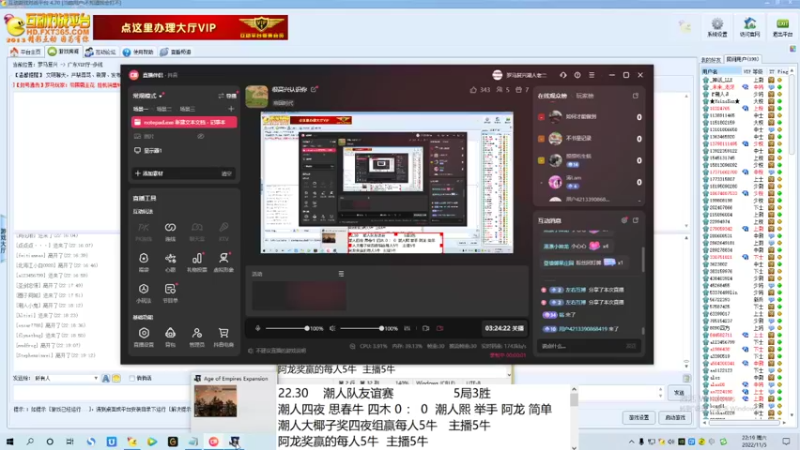Switch to the online audience tab
Image resolution: width=800 pixels, height=450 pixels.
click(552, 96)
